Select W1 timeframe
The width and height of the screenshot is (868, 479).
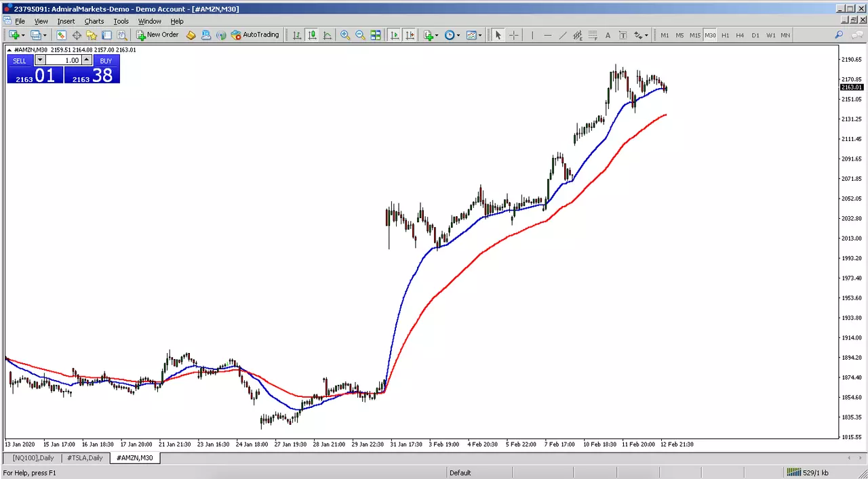pos(770,35)
